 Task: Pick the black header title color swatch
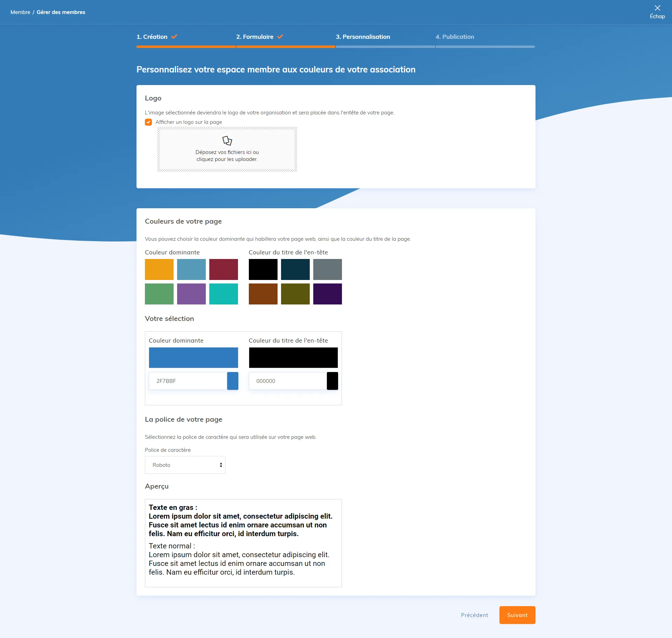[x=263, y=269]
